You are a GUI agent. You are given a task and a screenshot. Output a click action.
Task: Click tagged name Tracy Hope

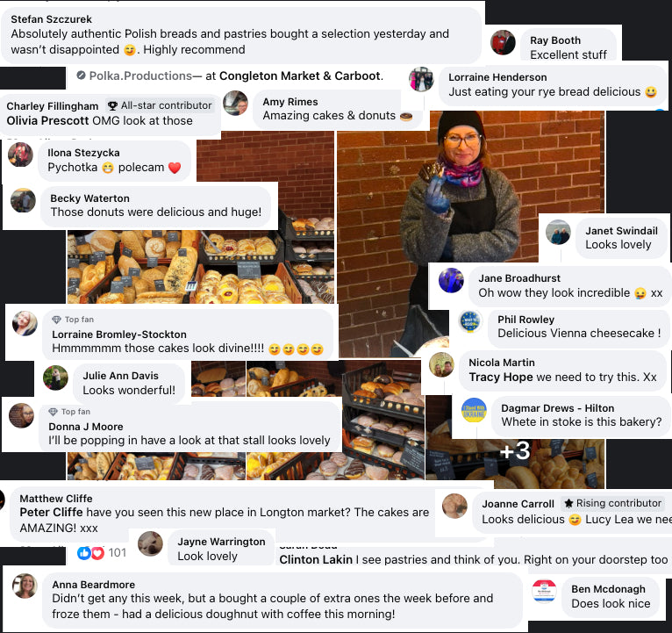pyautogui.click(x=501, y=378)
